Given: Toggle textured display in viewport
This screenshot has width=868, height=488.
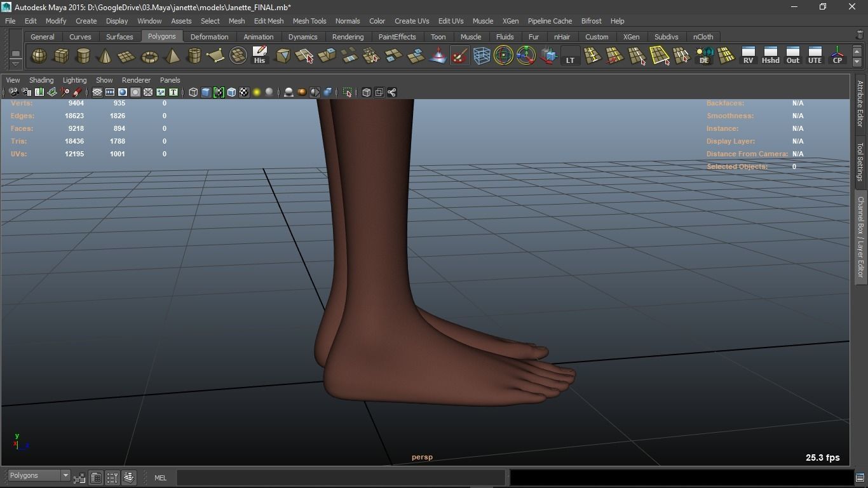Looking at the screenshot, I should pos(244,92).
